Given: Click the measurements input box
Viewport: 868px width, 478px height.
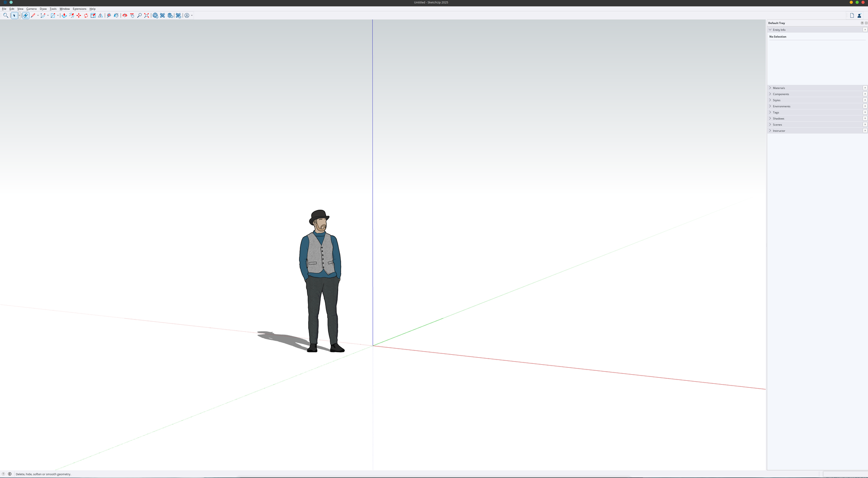Looking at the screenshot, I should pos(845,474).
